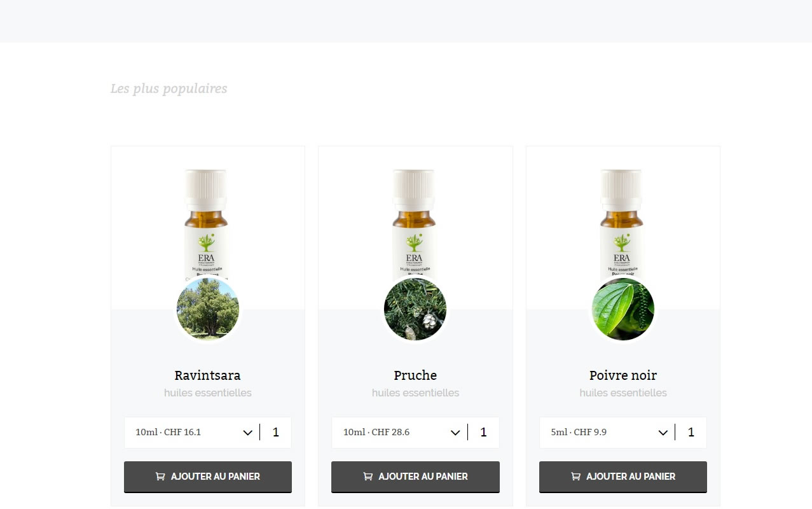Click the cart icon on Ravintsara's button

160,476
